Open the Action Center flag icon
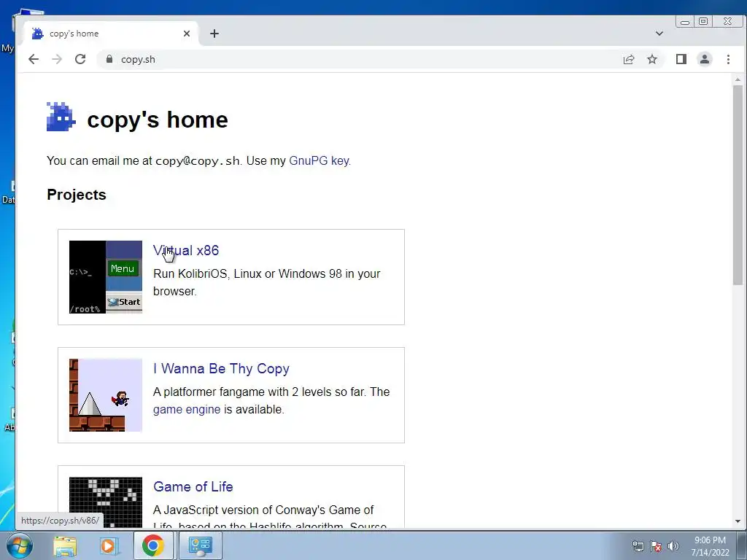747x560 pixels. click(x=656, y=546)
